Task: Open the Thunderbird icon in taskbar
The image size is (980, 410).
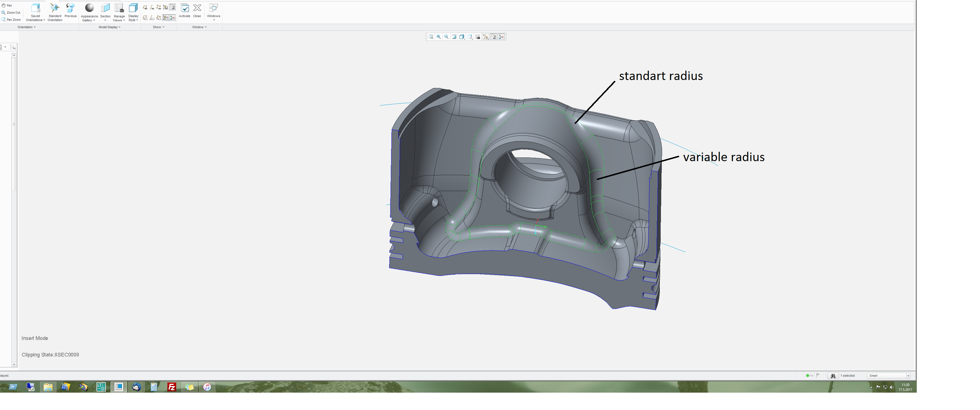Action: pyautogui.click(x=136, y=387)
